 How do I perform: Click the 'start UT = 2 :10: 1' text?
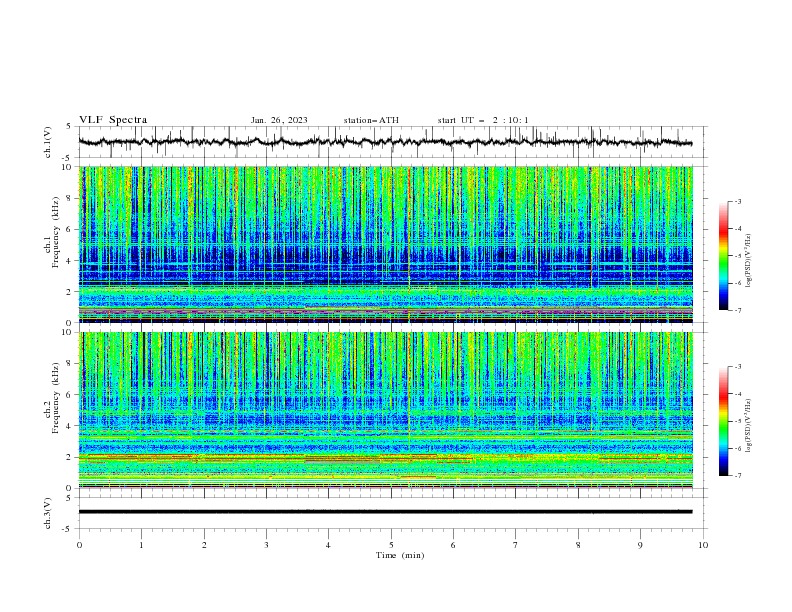pos(483,120)
